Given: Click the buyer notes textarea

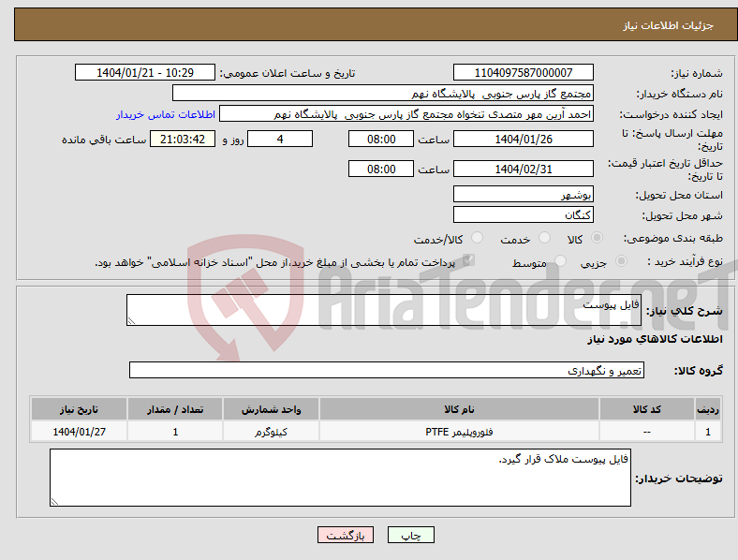Looking at the screenshot, I should (340, 478).
